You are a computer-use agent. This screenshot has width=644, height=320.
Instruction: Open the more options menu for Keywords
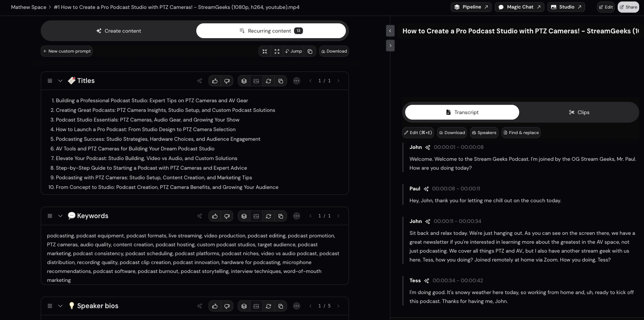tap(297, 216)
